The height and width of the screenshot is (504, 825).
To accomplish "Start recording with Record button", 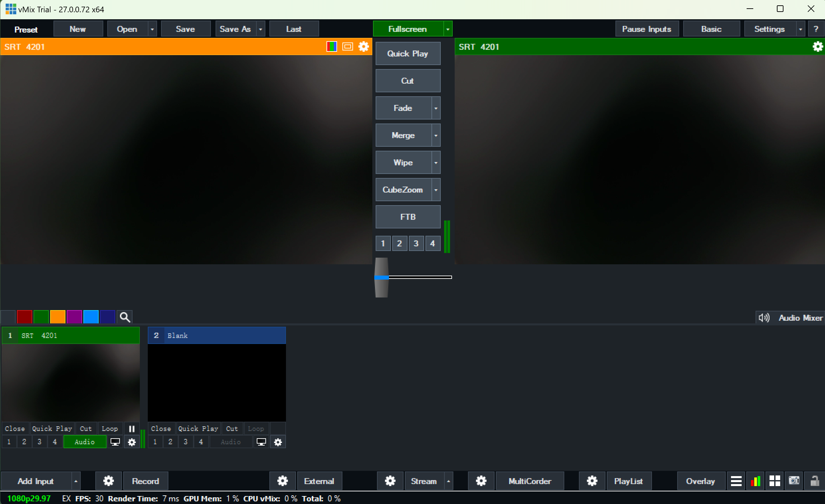I will click(x=145, y=481).
